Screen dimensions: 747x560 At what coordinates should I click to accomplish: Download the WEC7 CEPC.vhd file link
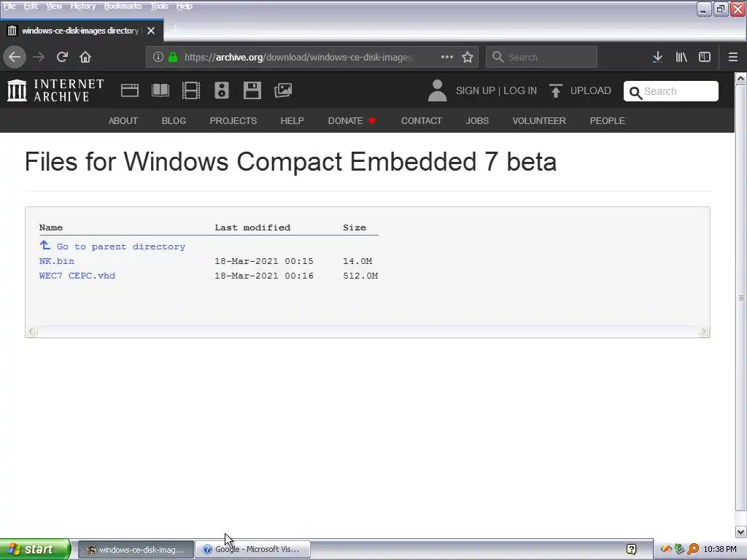click(77, 276)
